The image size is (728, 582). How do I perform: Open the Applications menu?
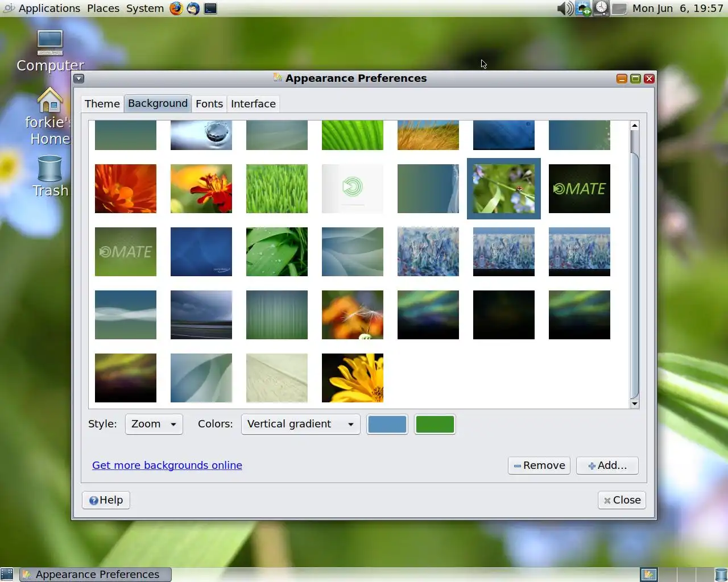click(x=49, y=9)
